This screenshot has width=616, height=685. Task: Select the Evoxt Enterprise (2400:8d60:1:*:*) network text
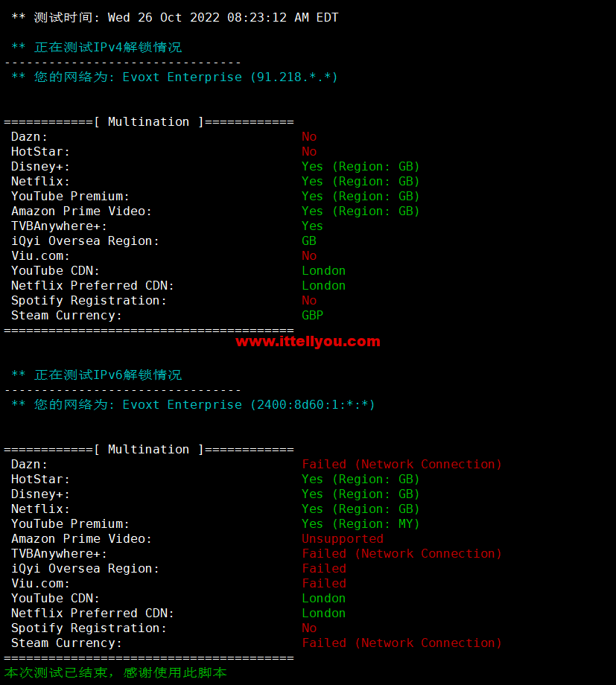click(249, 404)
